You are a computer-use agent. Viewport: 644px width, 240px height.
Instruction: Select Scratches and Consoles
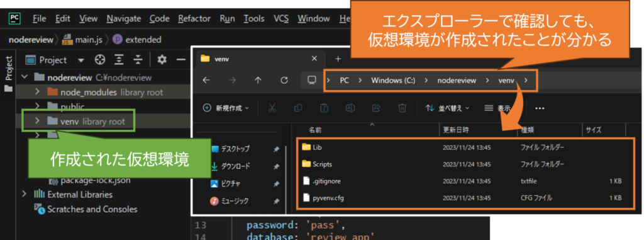coord(86,209)
